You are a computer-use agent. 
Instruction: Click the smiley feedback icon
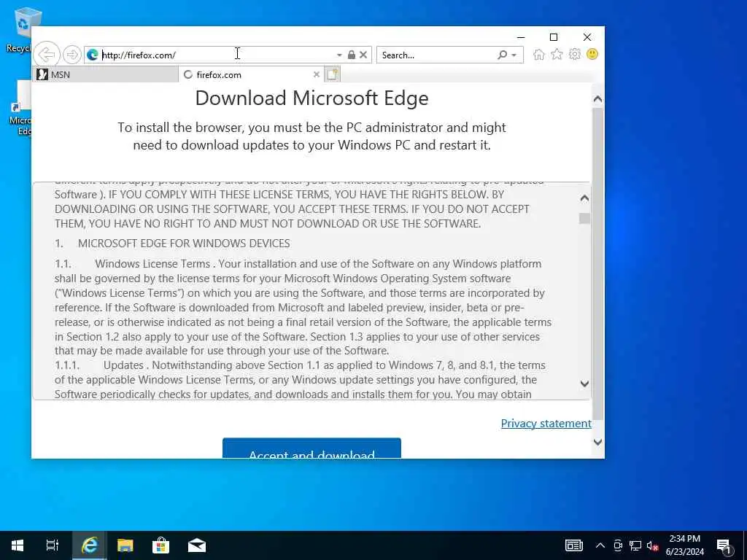[x=592, y=54]
